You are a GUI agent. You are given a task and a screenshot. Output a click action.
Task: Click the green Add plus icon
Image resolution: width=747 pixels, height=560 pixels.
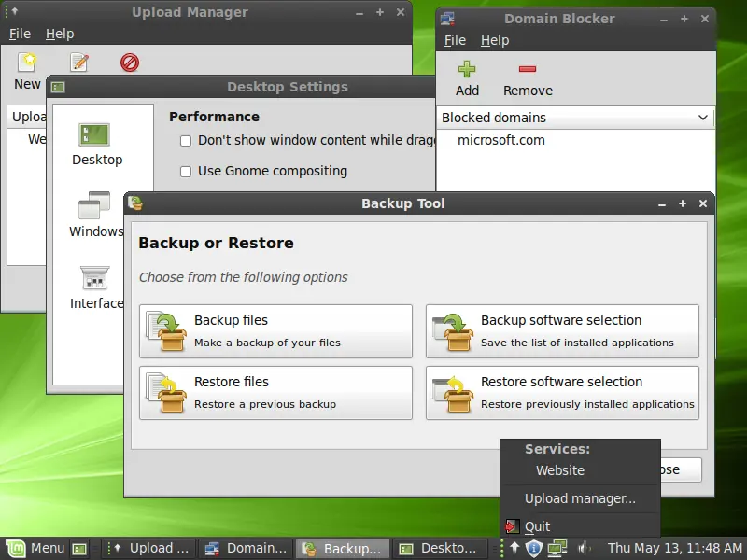coord(466,69)
